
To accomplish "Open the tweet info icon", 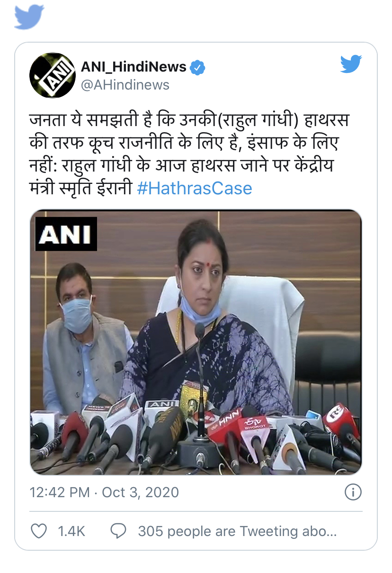I will pyautogui.click(x=353, y=492).
